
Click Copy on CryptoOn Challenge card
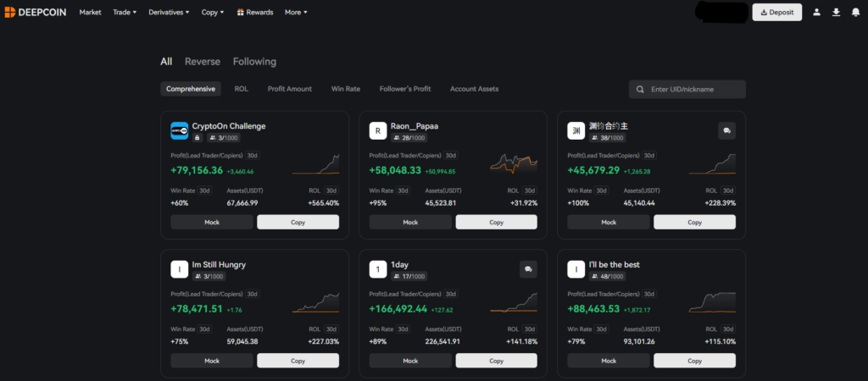[x=298, y=223]
